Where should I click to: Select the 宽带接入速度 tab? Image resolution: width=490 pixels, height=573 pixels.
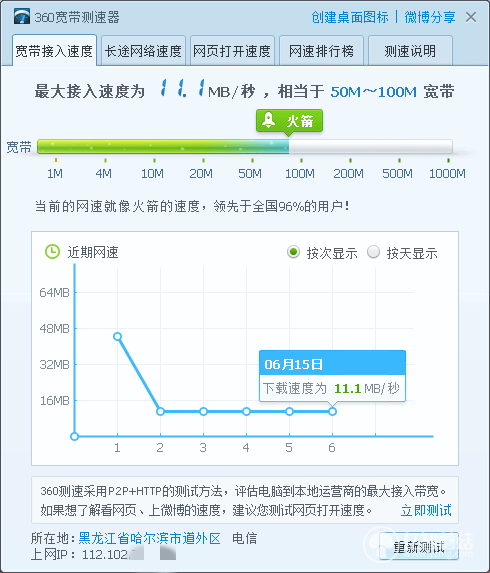54,51
